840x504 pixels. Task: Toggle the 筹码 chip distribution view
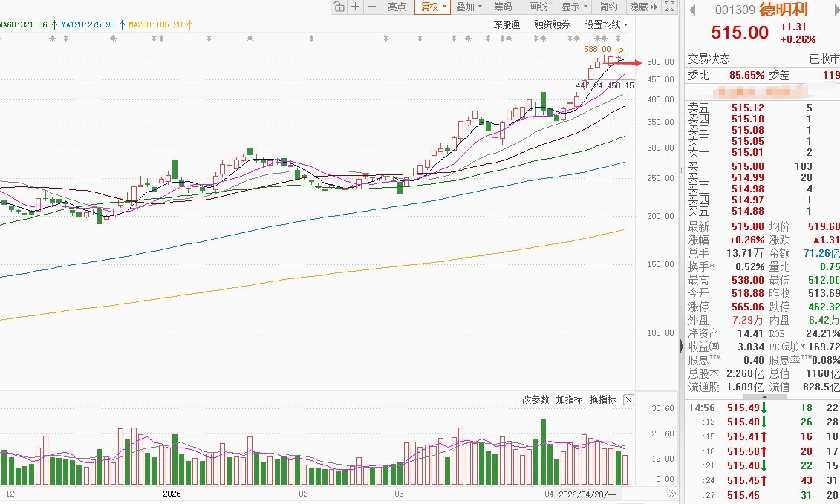[503, 7]
